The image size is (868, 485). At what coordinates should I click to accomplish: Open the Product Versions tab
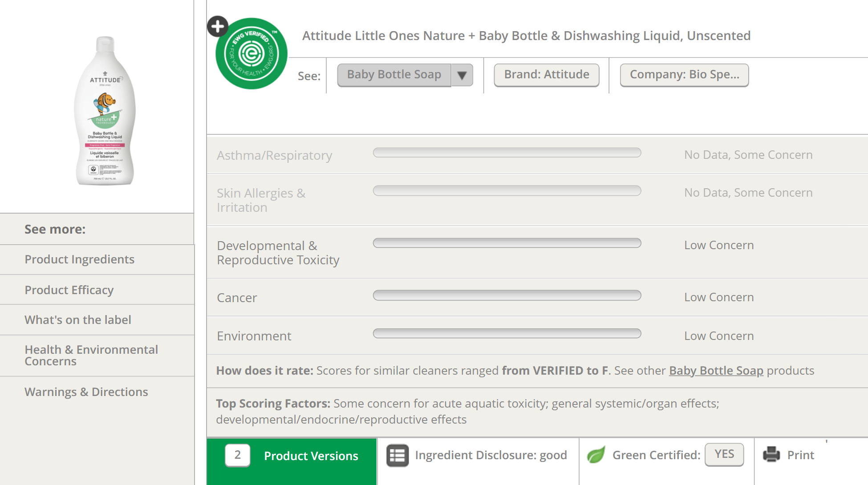coord(292,461)
